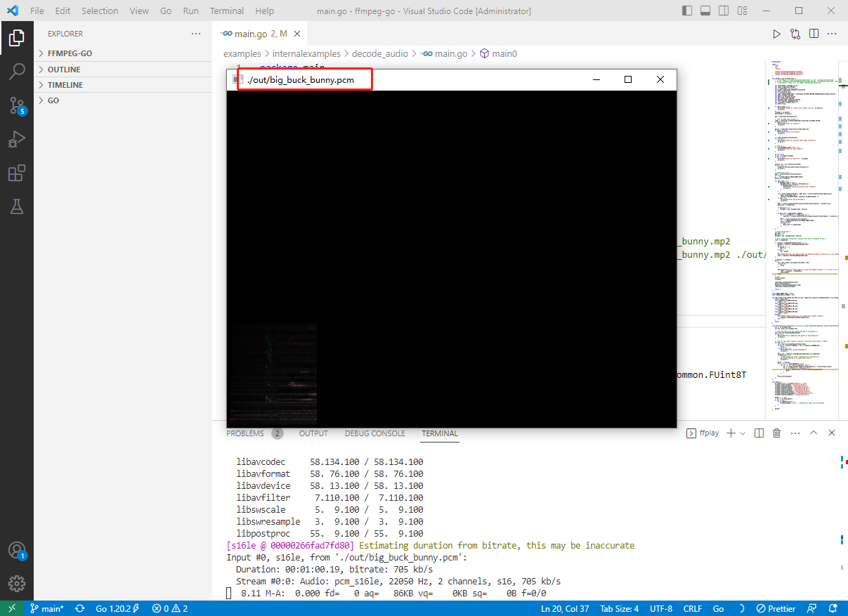This screenshot has width=848, height=616.
Task: Click Prettier formatter status item
Action: click(776, 608)
